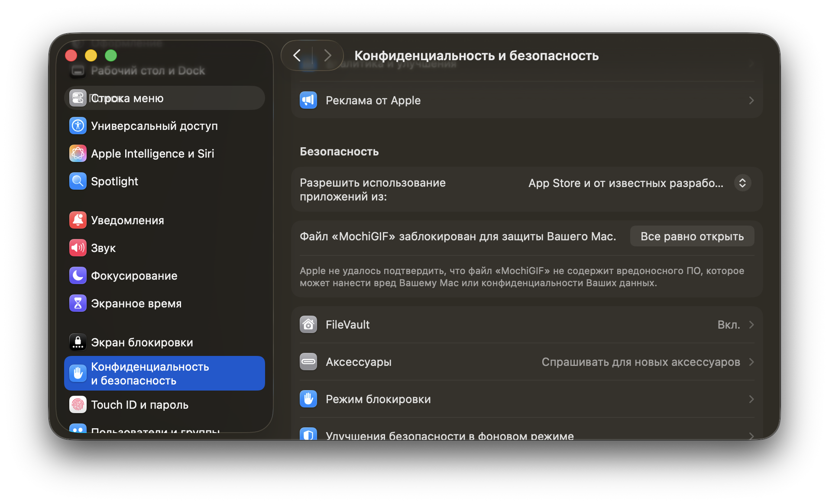Screen dimensions: 829x504
Task: Click the Уведомления bell icon
Action: (x=78, y=220)
